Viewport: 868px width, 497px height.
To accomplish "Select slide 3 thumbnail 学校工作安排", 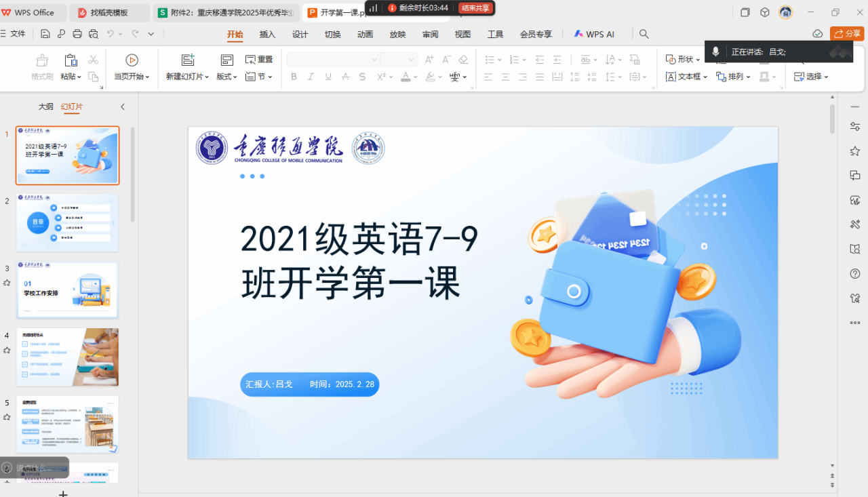I will pyautogui.click(x=67, y=290).
